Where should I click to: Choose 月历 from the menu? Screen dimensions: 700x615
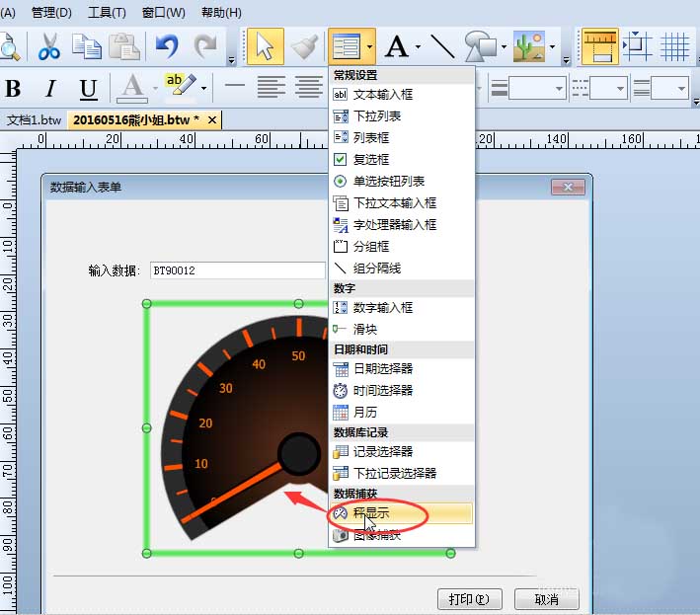coord(402,412)
